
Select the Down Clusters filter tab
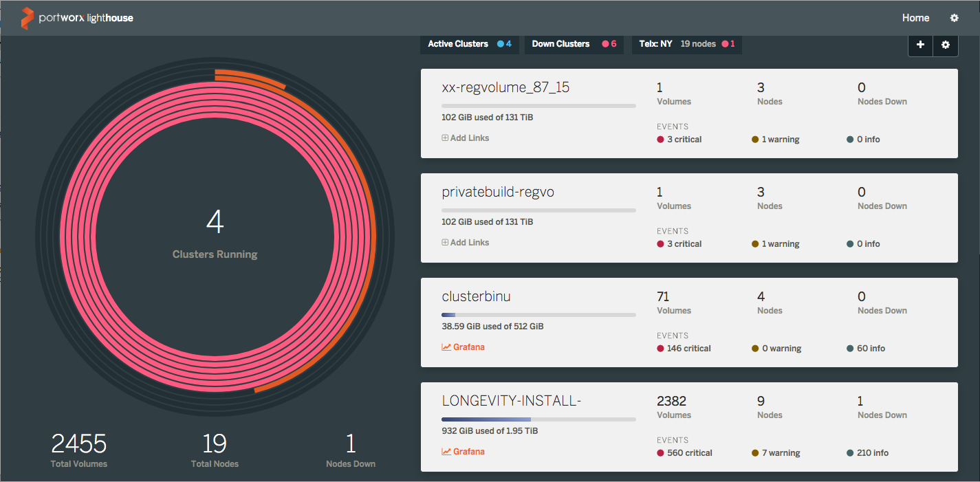[x=574, y=44]
